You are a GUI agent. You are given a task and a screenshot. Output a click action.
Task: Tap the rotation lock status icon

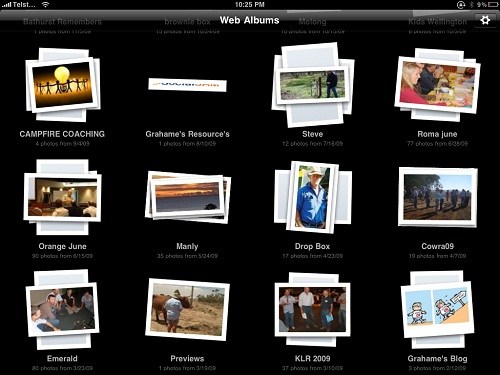pyautogui.click(x=461, y=5)
